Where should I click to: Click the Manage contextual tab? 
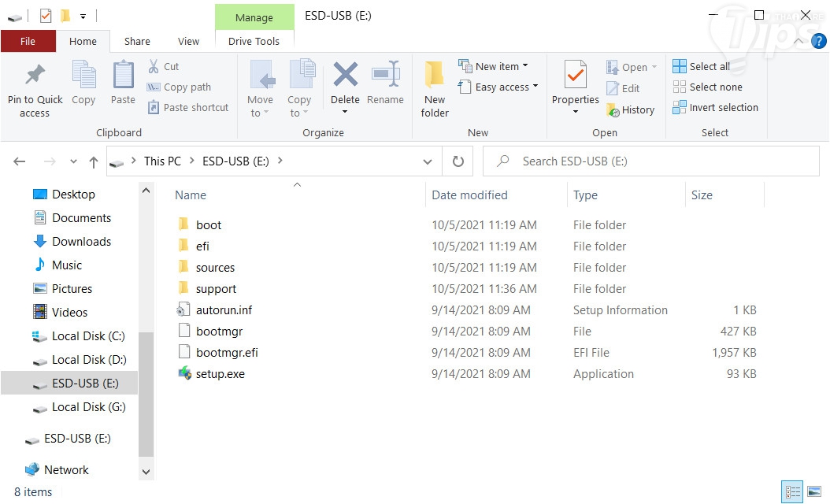(x=254, y=17)
